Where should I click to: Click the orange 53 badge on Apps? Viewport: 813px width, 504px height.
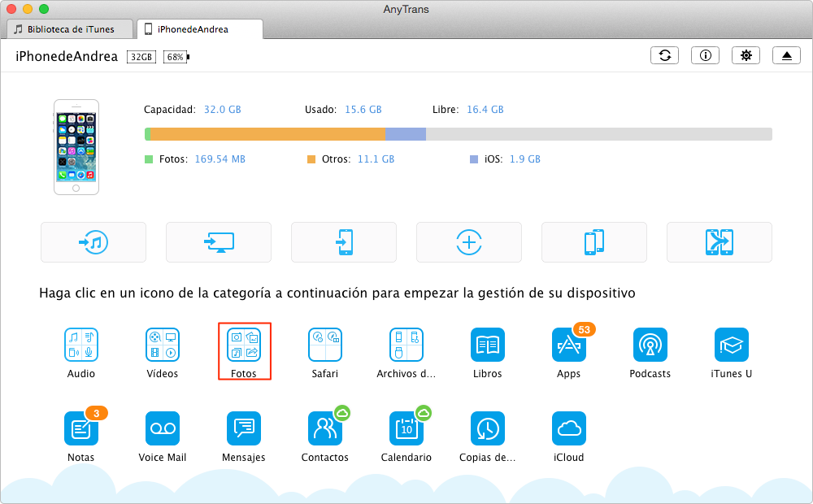[x=585, y=330]
